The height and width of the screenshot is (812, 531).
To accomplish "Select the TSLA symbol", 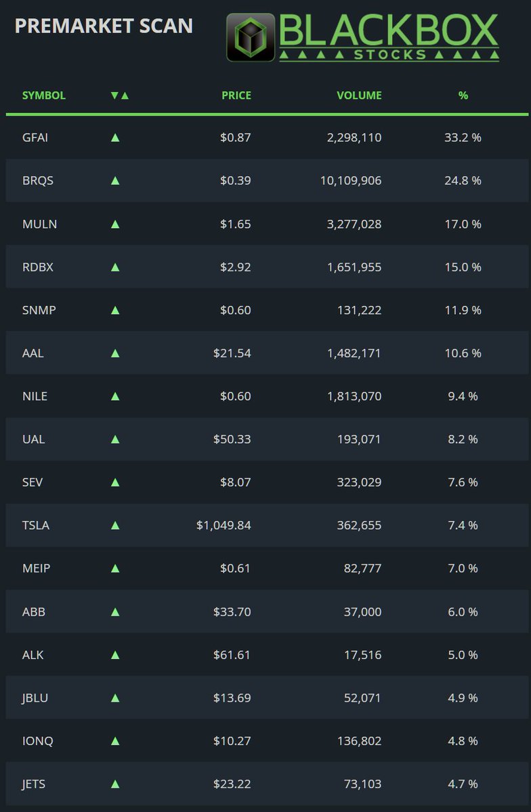I will [36, 525].
